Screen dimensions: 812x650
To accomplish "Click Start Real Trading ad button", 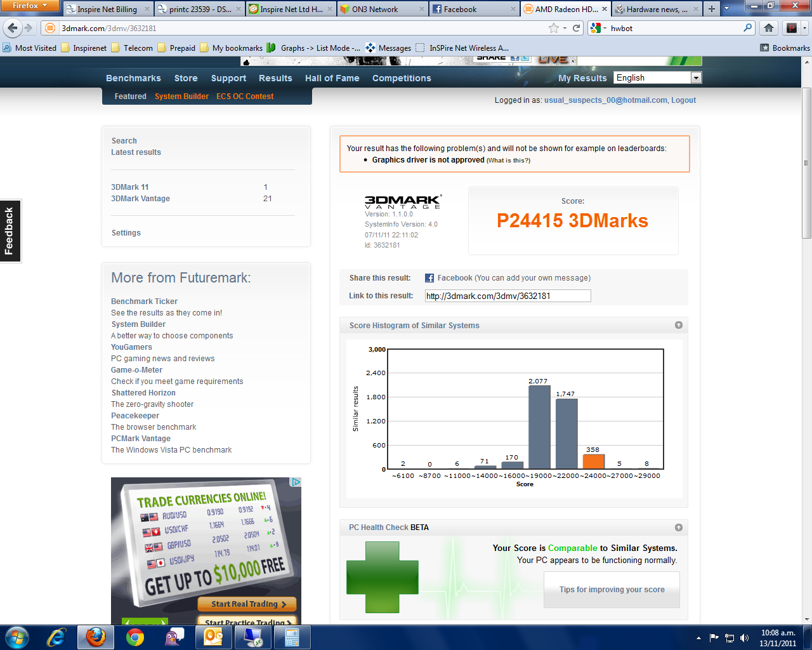I will (x=247, y=604).
